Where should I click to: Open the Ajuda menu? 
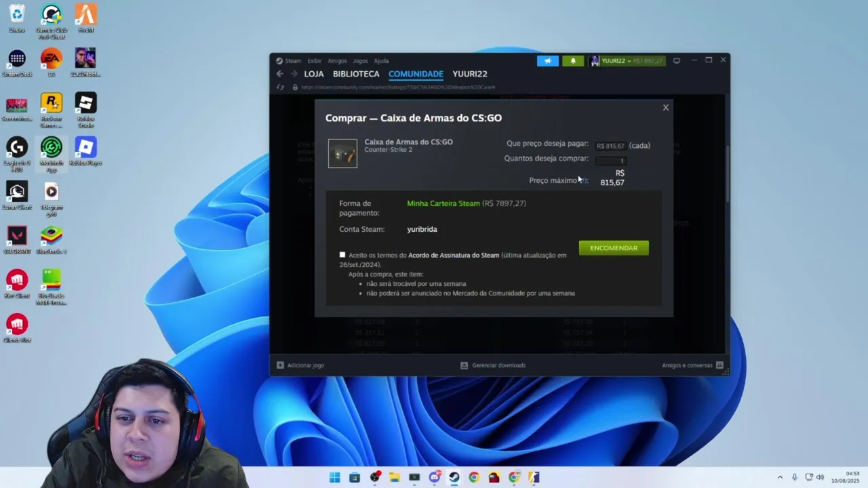pyautogui.click(x=381, y=61)
